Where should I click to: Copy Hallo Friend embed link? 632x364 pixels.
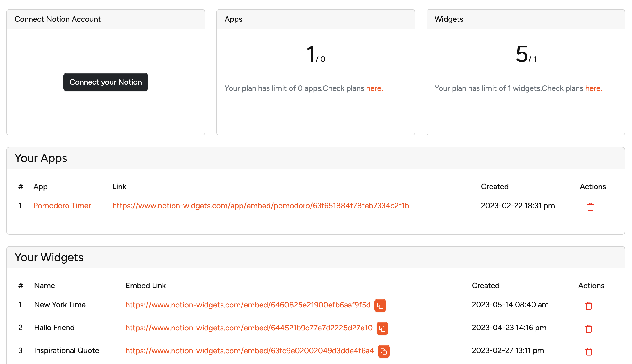point(382,328)
